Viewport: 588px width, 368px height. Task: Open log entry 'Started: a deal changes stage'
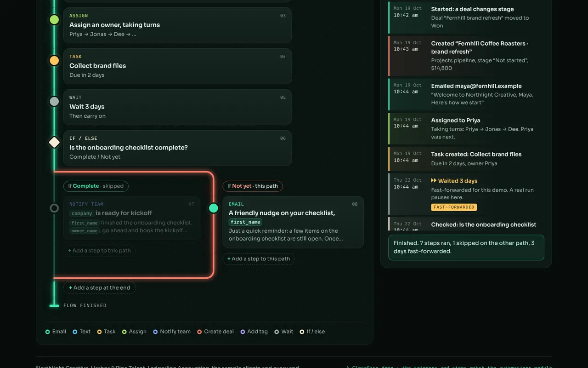click(x=466, y=17)
